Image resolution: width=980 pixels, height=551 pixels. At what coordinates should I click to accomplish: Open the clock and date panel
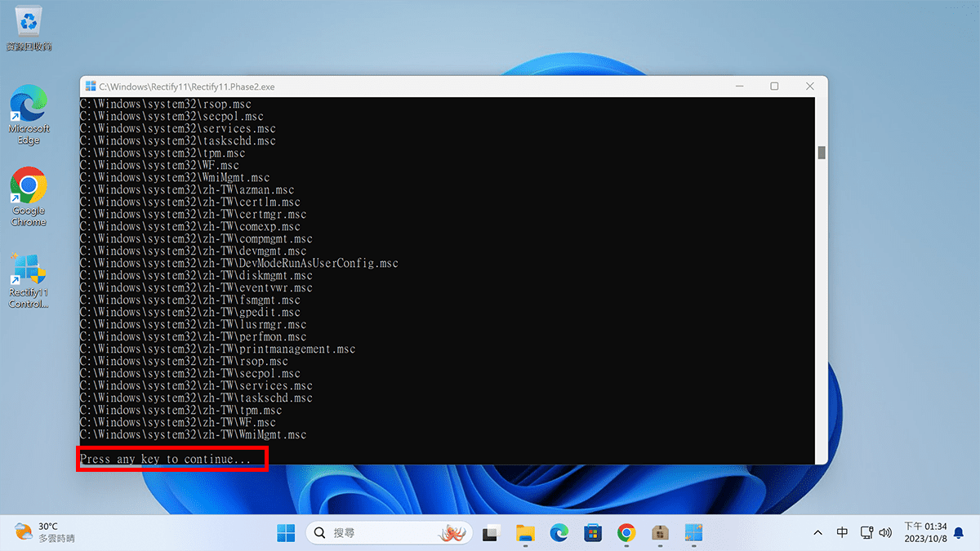coord(925,533)
